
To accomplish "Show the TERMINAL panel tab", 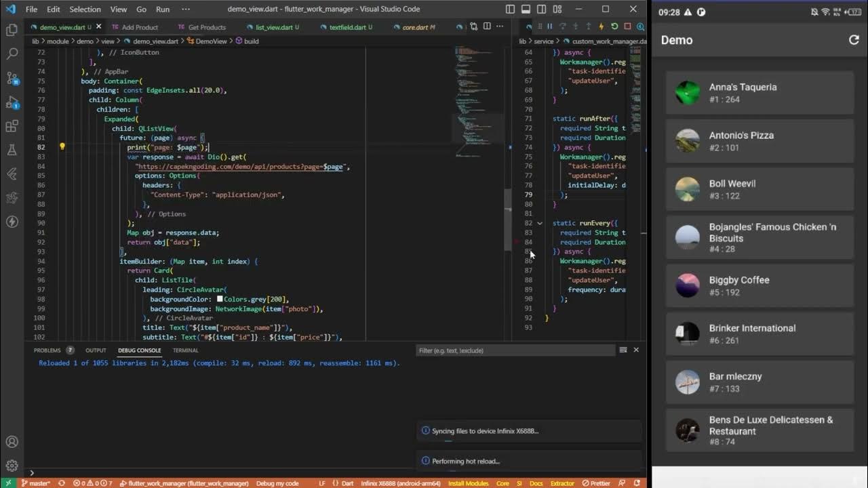I will (x=185, y=350).
